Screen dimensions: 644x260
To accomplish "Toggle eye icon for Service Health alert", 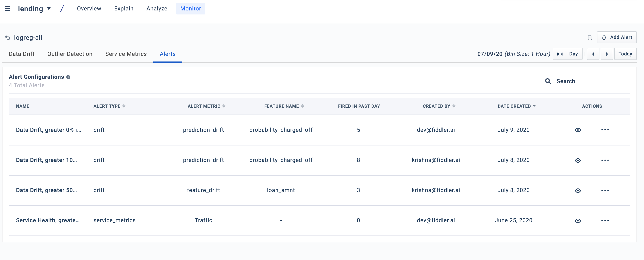I will [578, 221].
